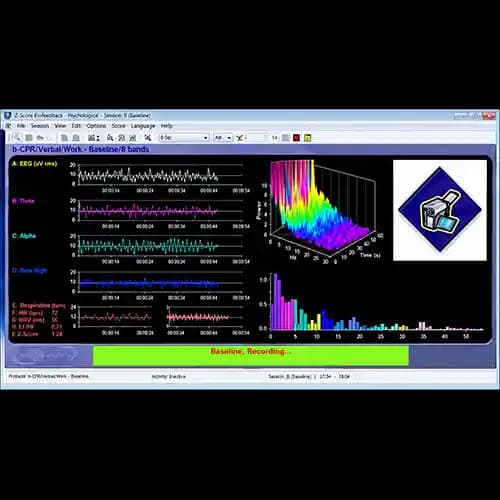Open the Help menu
Image resolution: width=500 pixels, height=500 pixels.
coord(166,126)
